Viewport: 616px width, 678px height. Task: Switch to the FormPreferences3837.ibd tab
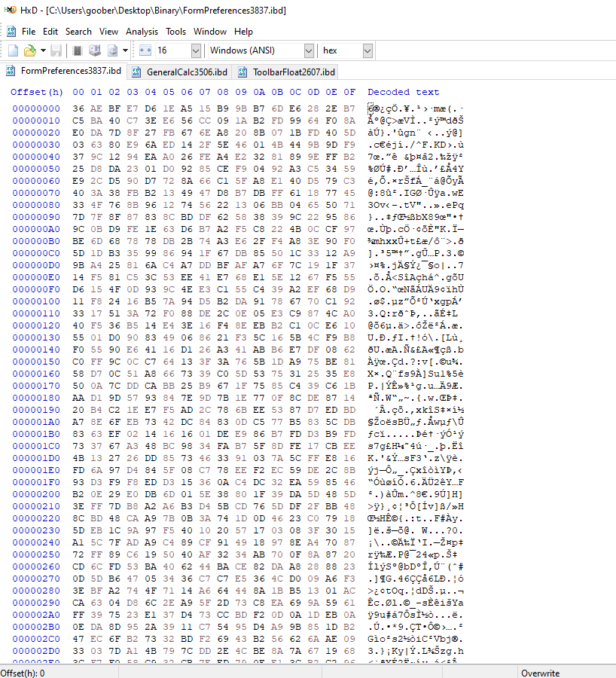(x=64, y=71)
